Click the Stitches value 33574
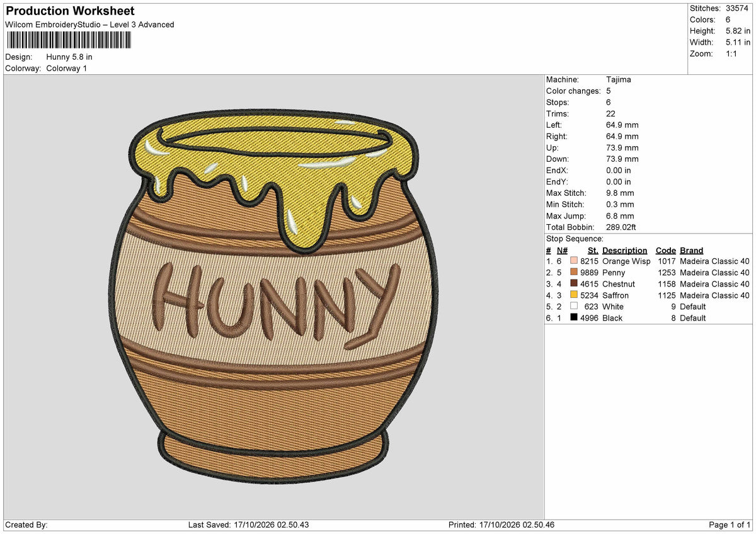 pyautogui.click(x=736, y=8)
